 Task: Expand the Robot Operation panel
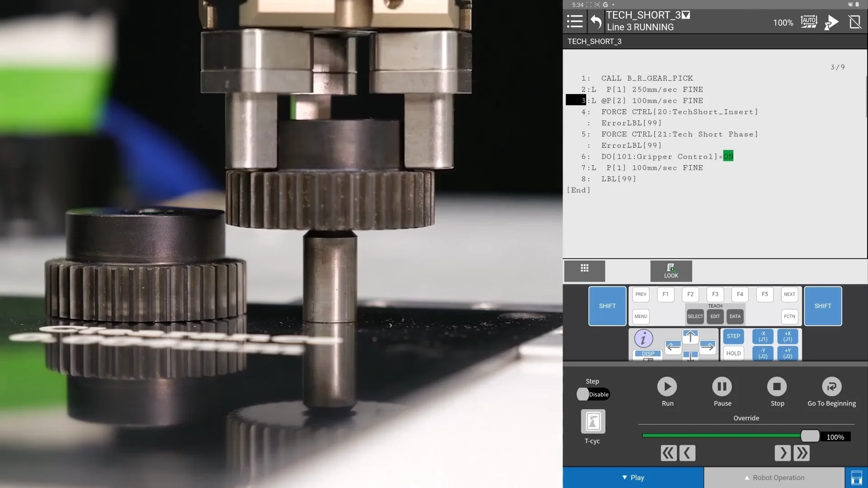[774, 478]
